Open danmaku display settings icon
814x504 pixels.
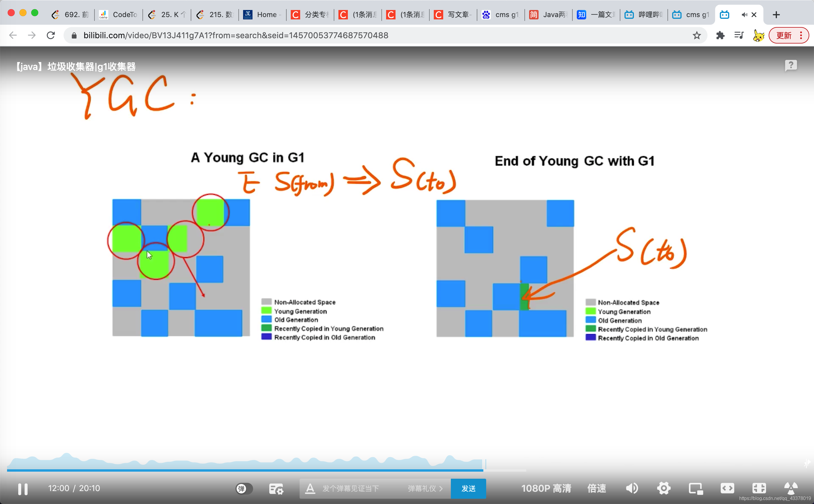coord(276,489)
